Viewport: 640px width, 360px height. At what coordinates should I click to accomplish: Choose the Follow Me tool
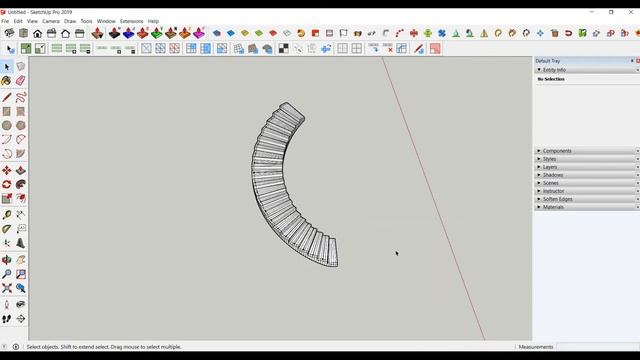pos(21,184)
